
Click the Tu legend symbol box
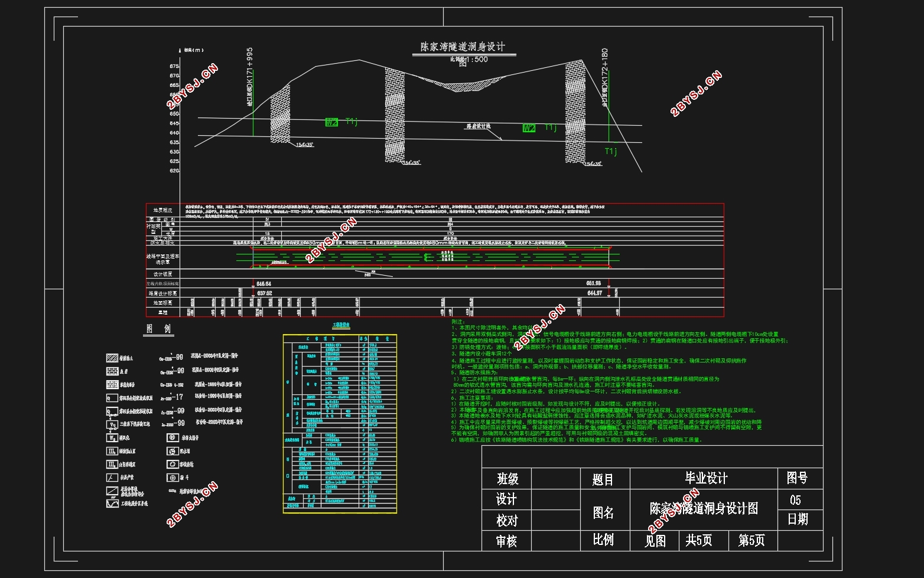(112, 424)
